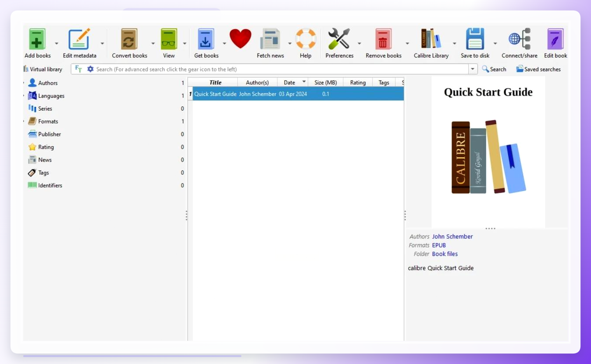Open the search history dropdown arrow
The height and width of the screenshot is (364, 591).
[x=473, y=69]
